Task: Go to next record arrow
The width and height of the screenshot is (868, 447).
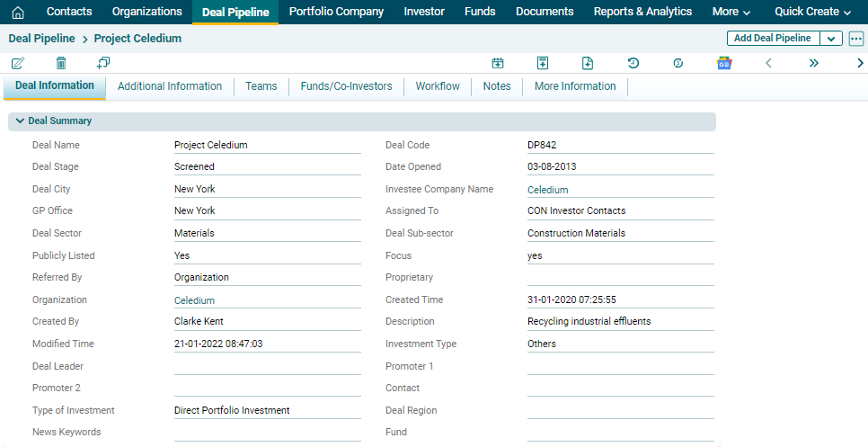Action: pyautogui.click(x=859, y=63)
